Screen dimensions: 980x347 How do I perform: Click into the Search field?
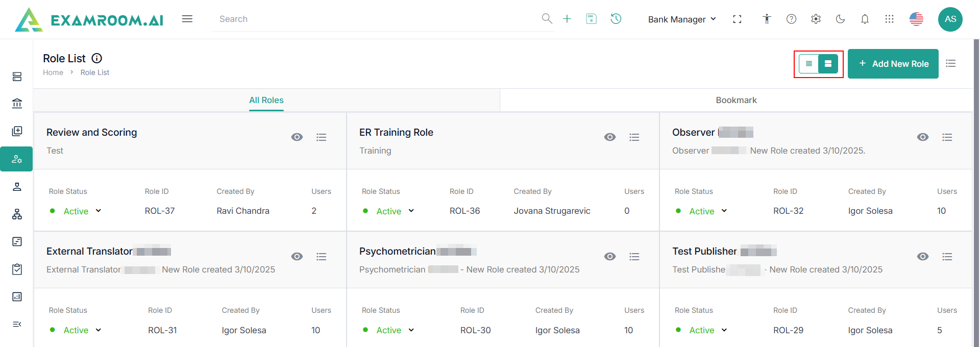point(378,19)
